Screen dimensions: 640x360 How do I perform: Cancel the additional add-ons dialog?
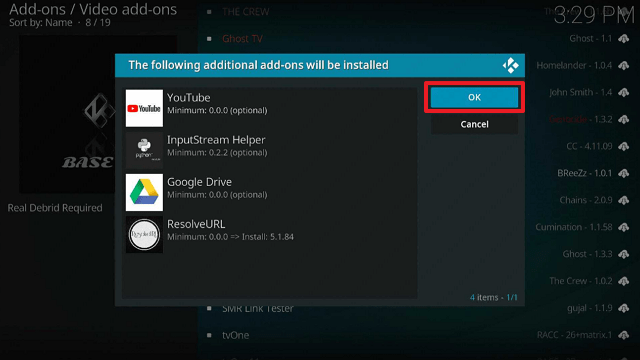(x=474, y=124)
